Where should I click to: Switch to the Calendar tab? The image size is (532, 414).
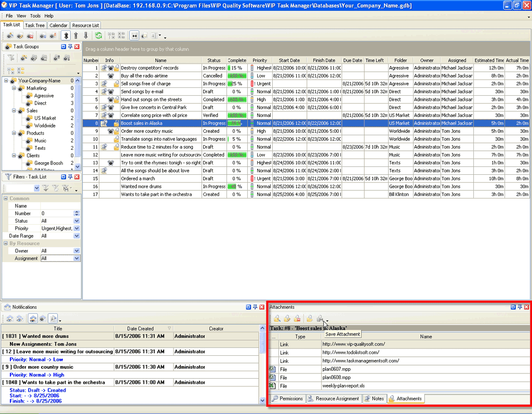coord(58,25)
